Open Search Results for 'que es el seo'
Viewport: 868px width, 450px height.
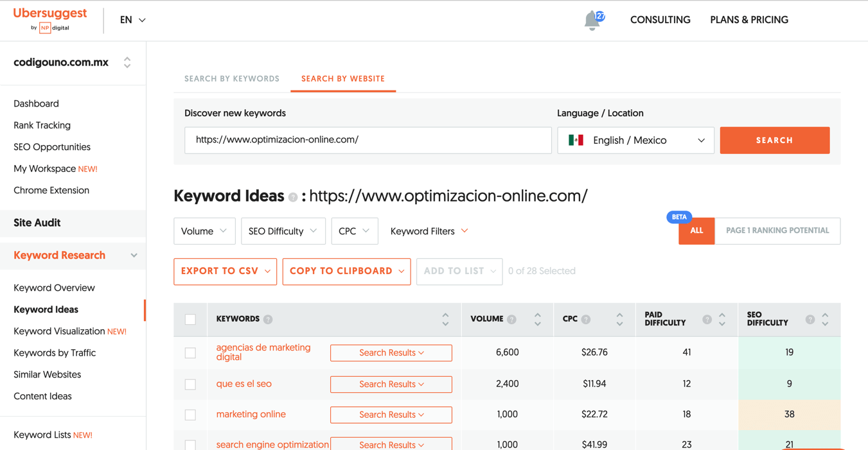(x=391, y=384)
